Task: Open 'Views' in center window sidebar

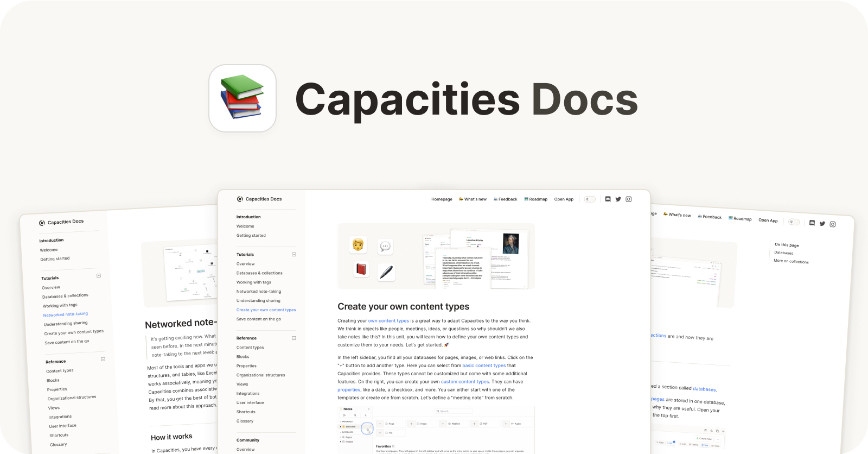Action: 242,384
